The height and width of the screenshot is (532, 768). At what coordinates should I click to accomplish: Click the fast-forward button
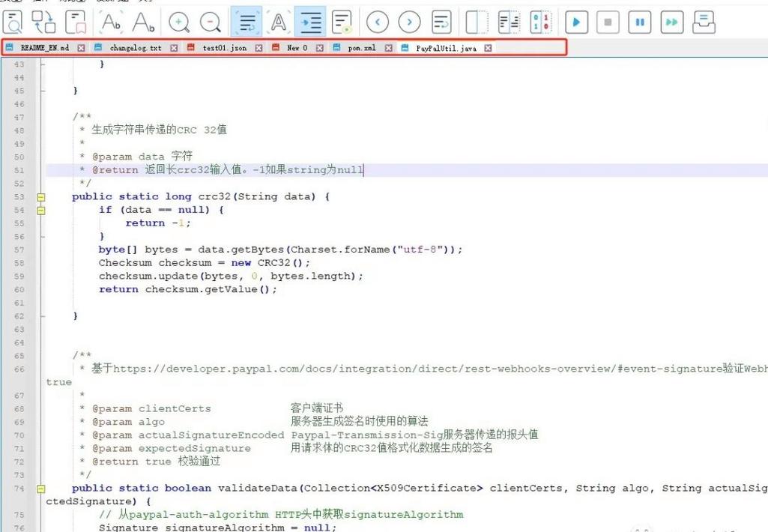point(672,22)
